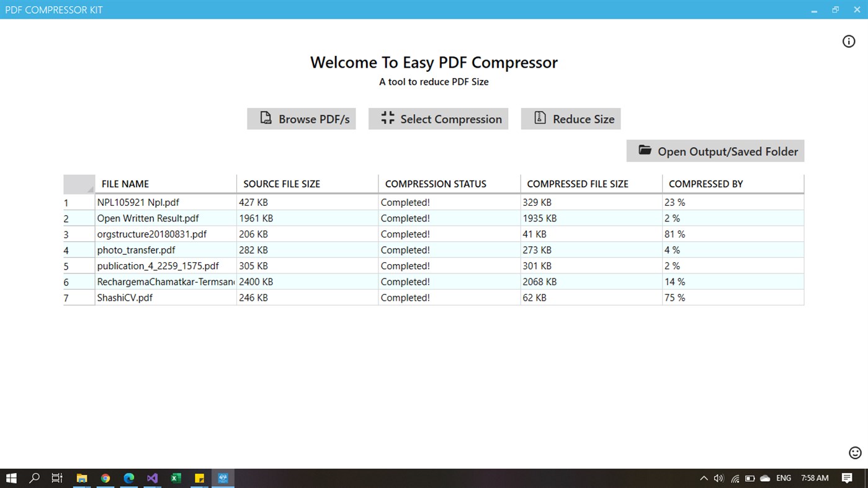This screenshot has height=488, width=868.
Task: Open the app information (i) icon
Action: coord(848,41)
